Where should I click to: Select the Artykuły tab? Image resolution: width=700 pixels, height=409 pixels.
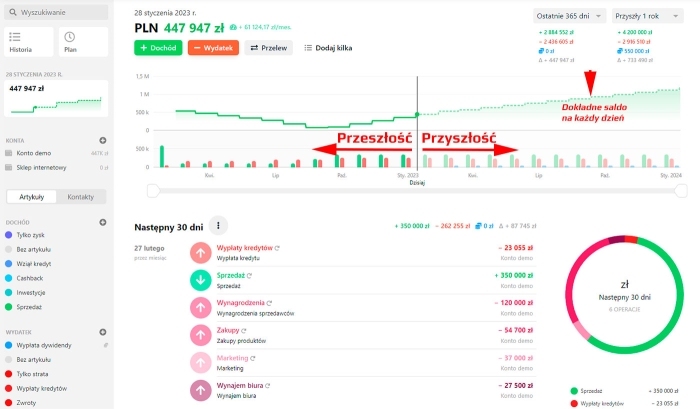[x=31, y=197]
